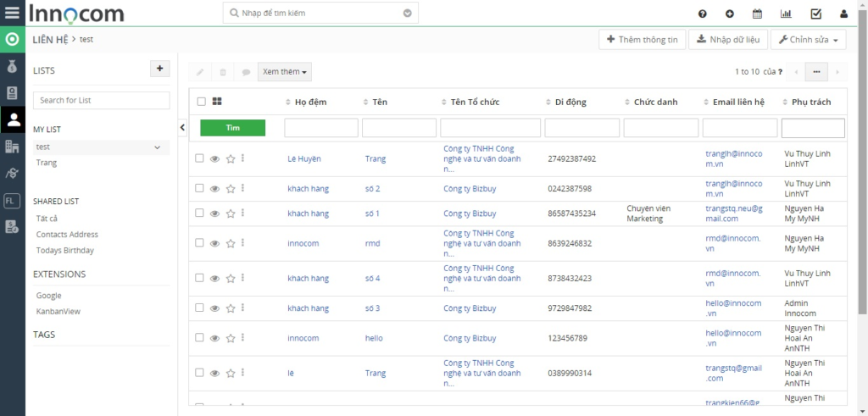Click the quick create plus icon

(730, 14)
